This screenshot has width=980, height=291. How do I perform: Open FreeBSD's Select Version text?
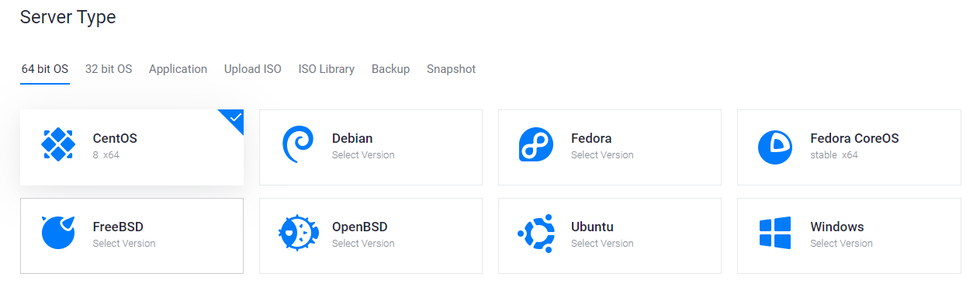(x=124, y=244)
